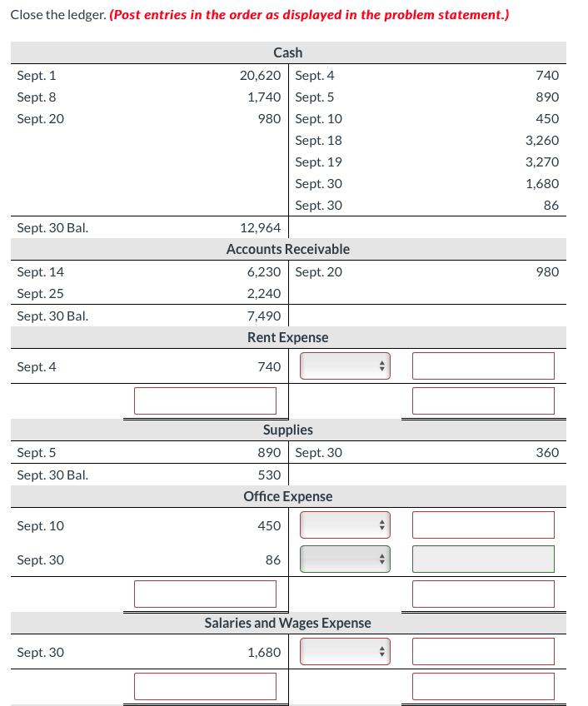This screenshot has width=588, height=706.
Task: Click the debit total field under Rent Expense 740
Action: pyautogui.click(x=204, y=400)
